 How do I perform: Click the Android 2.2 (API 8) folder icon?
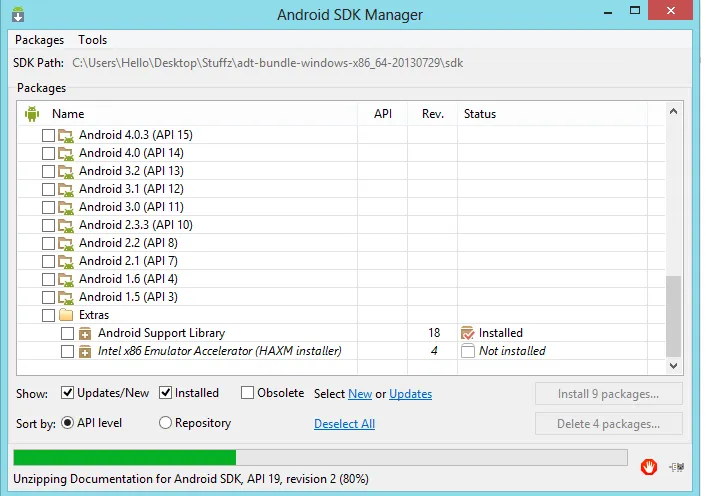tap(66, 243)
